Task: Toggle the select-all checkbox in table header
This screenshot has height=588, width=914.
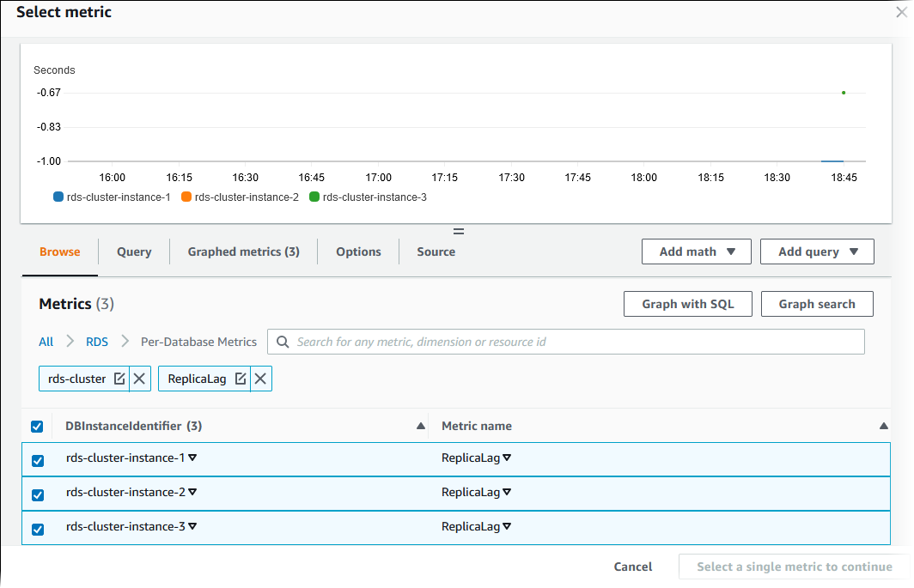Action: click(x=37, y=426)
